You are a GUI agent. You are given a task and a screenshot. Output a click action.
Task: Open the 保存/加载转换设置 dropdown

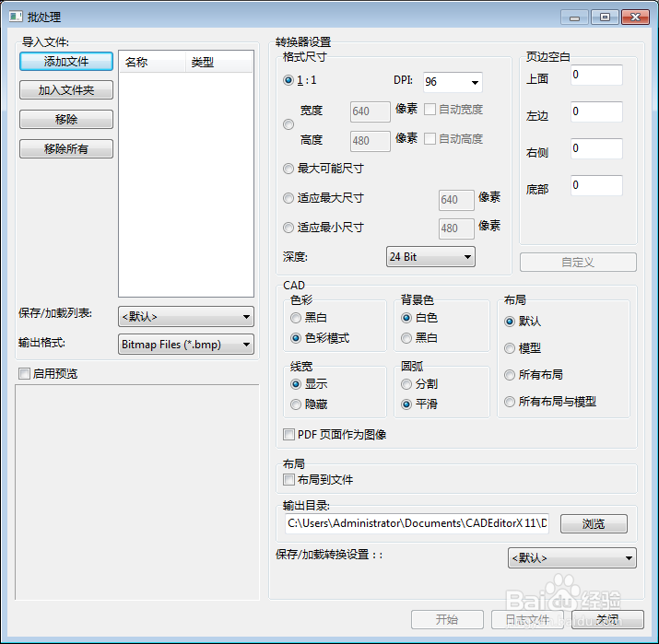pyautogui.click(x=572, y=558)
